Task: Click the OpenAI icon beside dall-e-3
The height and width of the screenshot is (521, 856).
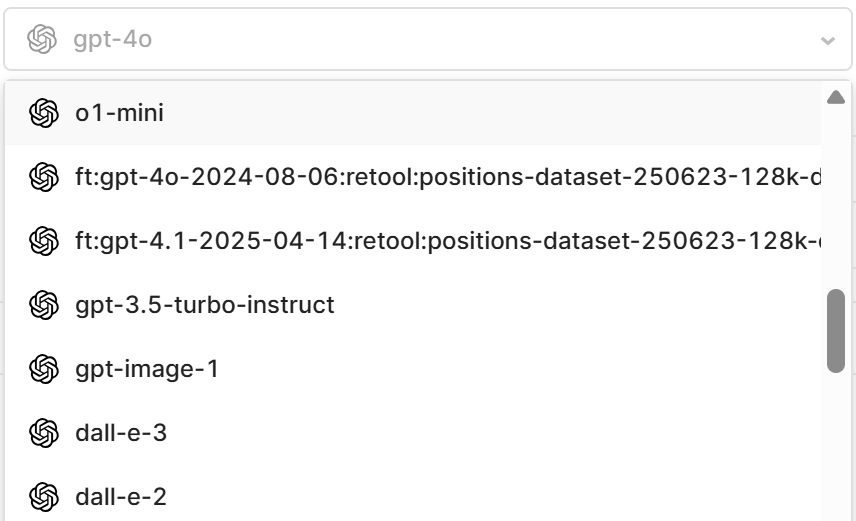Action: pos(44,433)
